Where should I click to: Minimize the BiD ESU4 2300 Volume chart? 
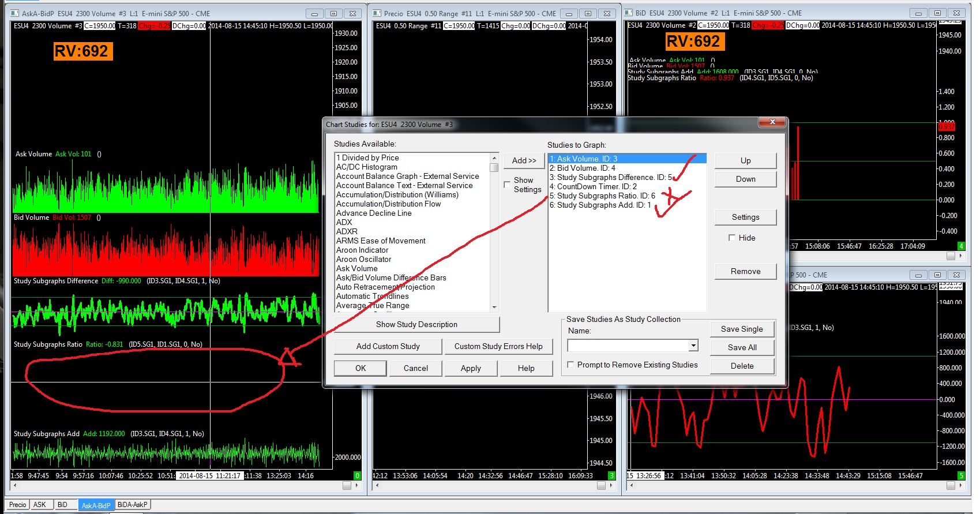918,13
